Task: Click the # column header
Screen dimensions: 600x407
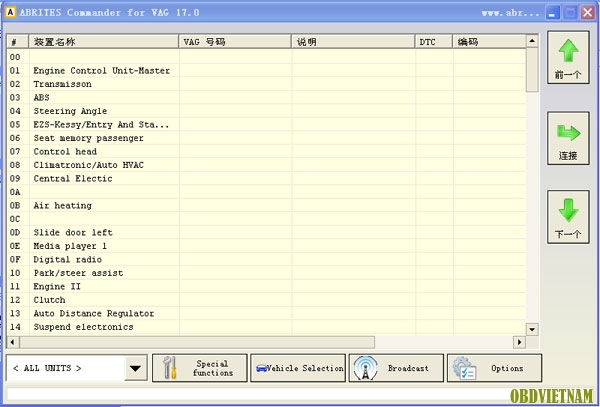Action: (x=18, y=42)
